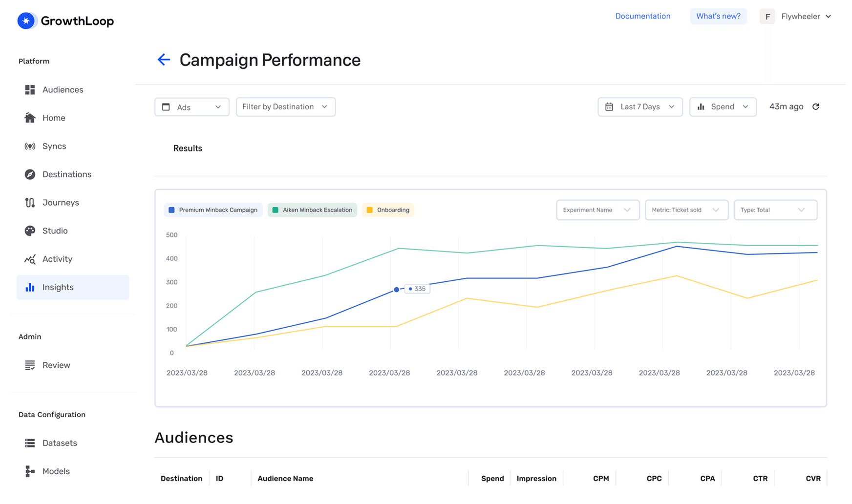Screen dimensions: 852x504
Task: Open the Metric: Ticket sold dropdown
Action: pyautogui.click(x=686, y=210)
